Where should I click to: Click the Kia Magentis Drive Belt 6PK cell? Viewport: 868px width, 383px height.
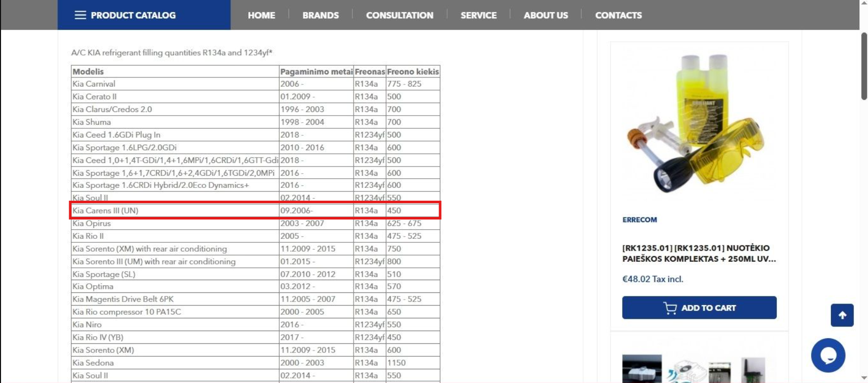click(x=175, y=299)
